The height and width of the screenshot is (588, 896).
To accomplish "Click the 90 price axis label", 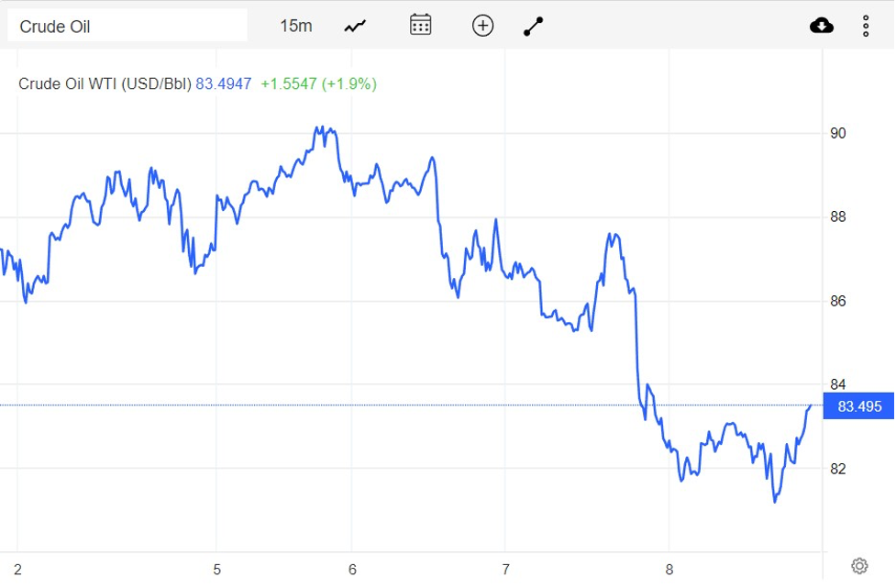I will tap(837, 133).
